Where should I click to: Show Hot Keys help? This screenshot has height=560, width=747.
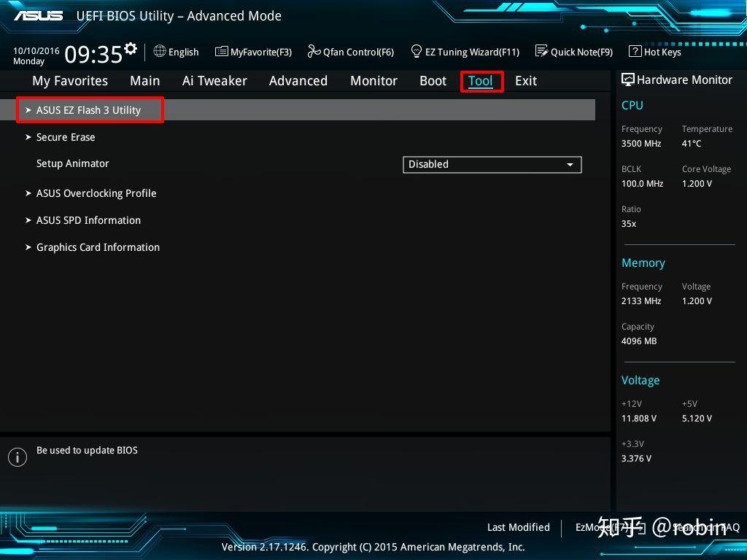[662, 52]
